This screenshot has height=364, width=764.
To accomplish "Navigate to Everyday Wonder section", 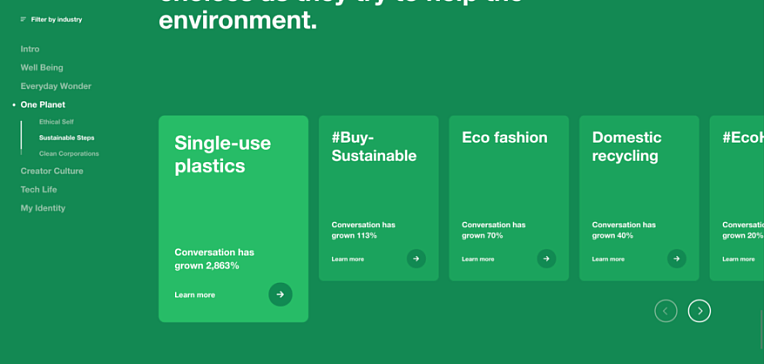I will (x=56, y=86).
